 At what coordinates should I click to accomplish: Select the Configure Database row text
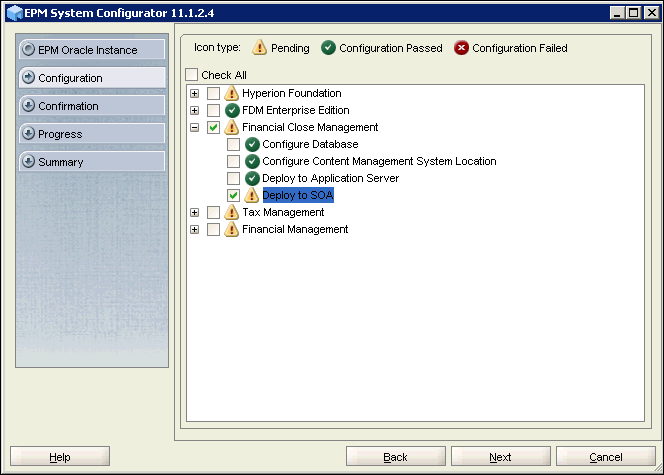310,144
